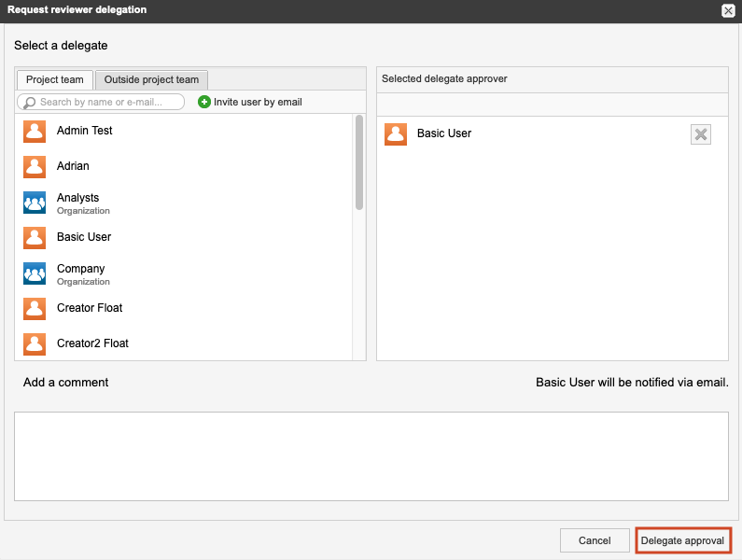The image size is (742, 560).
Task: Select Adrian's orange user icon
Action: [x=35, y=167]
